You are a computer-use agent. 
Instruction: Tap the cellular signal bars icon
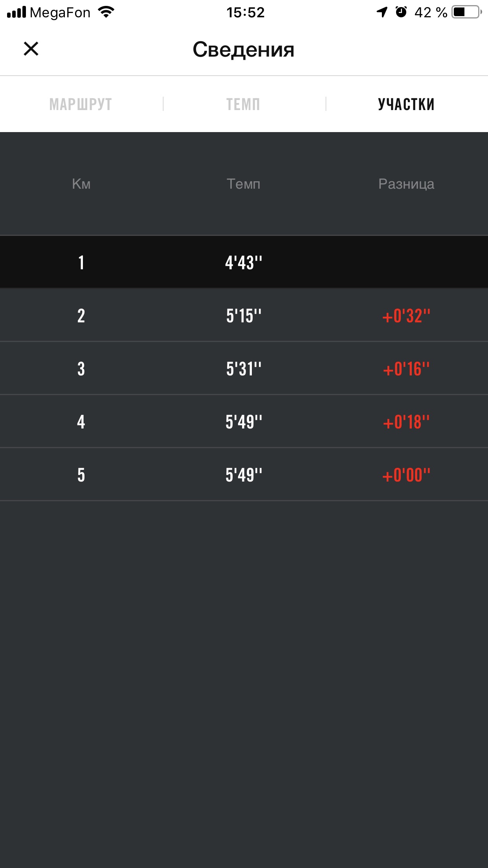pyautogui.click(x=17, y=12)
